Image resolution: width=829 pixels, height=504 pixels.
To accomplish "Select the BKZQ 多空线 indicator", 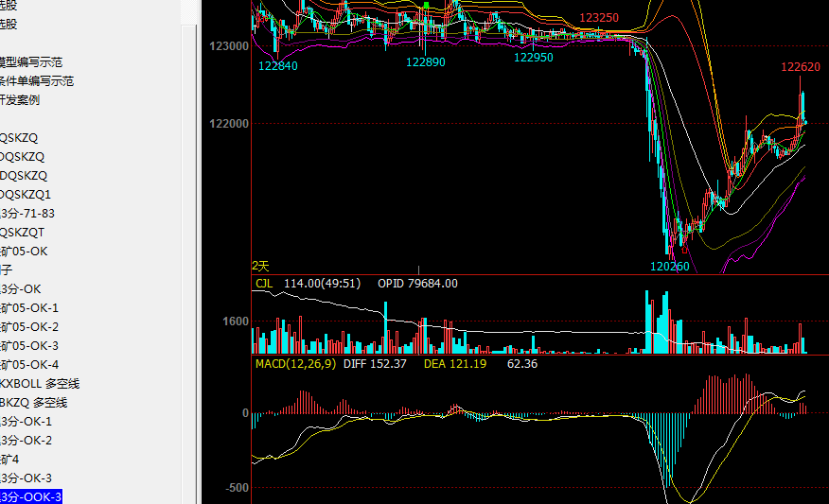I will pos(34,403).
